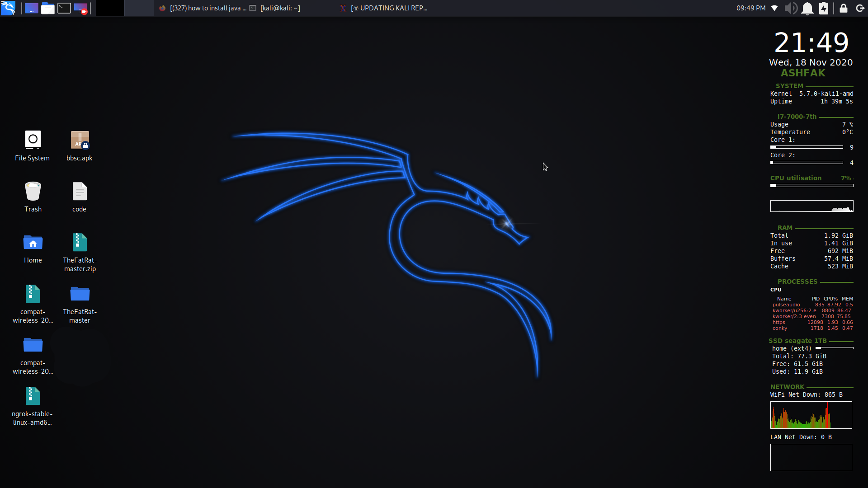The height and width of the screenshot is (488, 868).
Task: Open WiFi network connections menu
Action: point(774,8)
